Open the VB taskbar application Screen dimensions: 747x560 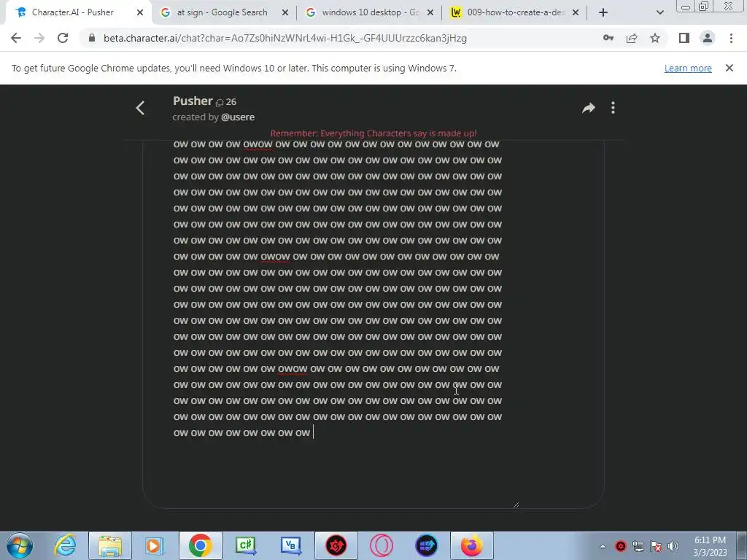click(x=291, y=545)
